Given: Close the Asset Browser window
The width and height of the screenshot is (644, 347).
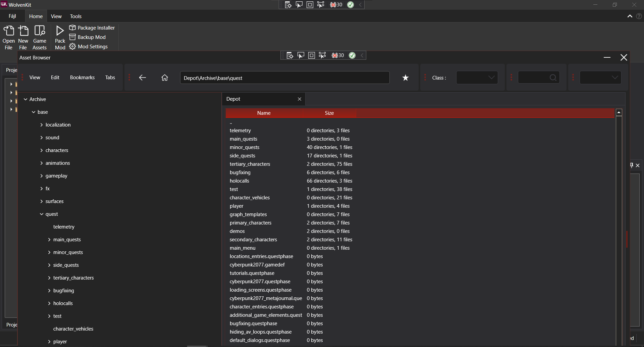Looking at the screenshot, I should 624,57.
